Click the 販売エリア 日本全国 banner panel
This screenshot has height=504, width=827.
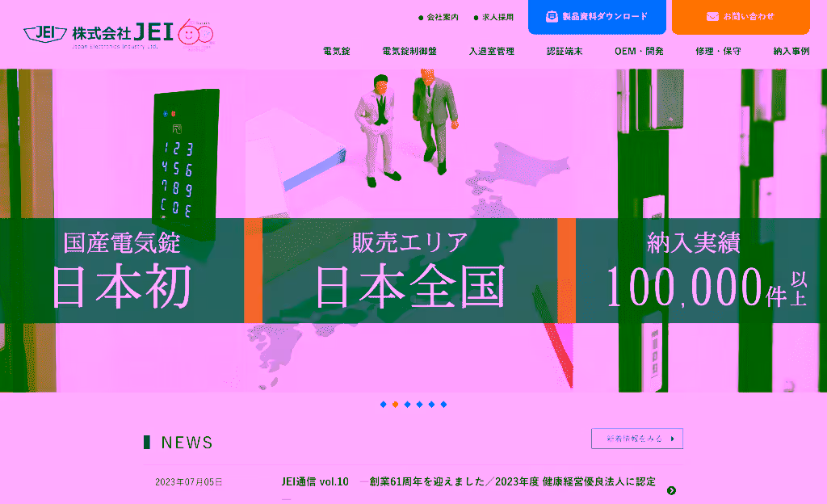click(409, 271)
